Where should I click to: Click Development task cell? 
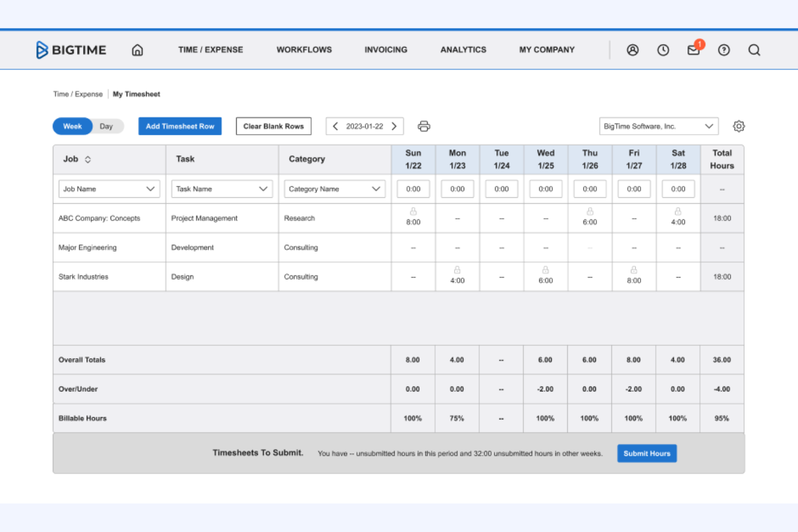[x=222, y=247]
